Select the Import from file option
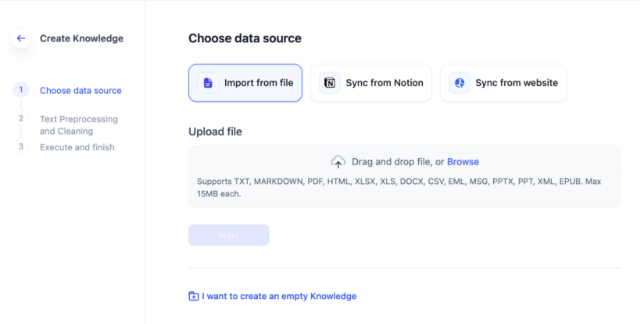 [245, 83]
